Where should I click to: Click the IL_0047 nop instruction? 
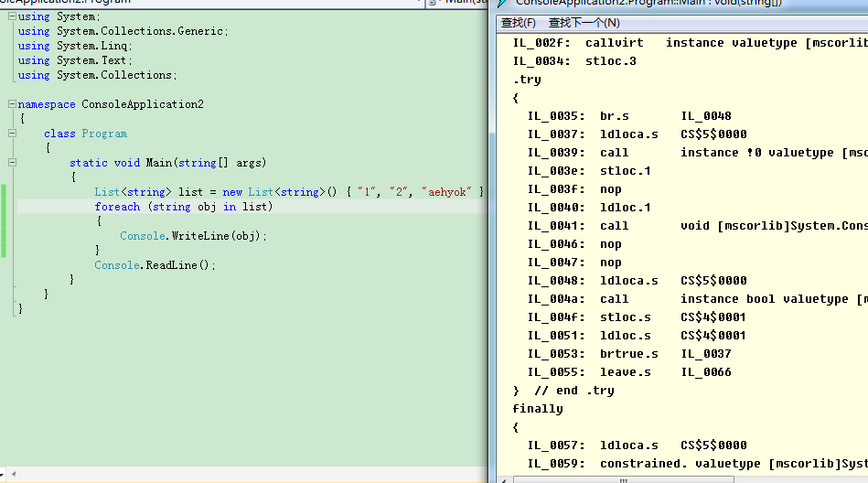pos(574,262)
